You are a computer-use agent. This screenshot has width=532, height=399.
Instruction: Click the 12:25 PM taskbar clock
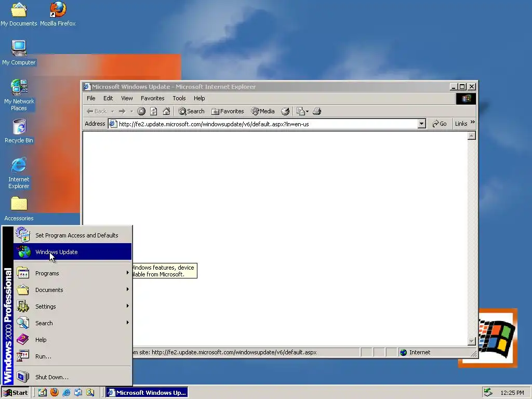click(x=512, y=393)
